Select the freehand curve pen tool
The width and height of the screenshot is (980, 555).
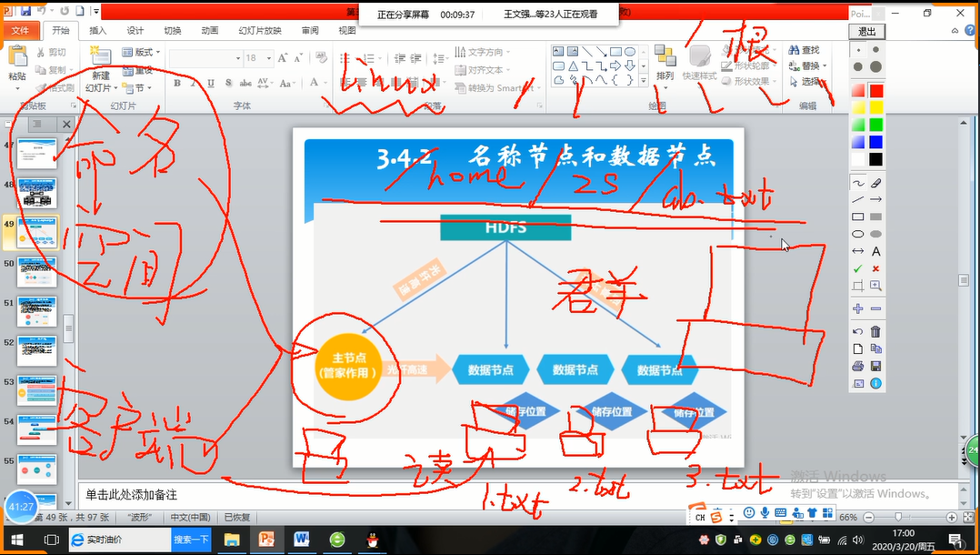coord(858,183)
